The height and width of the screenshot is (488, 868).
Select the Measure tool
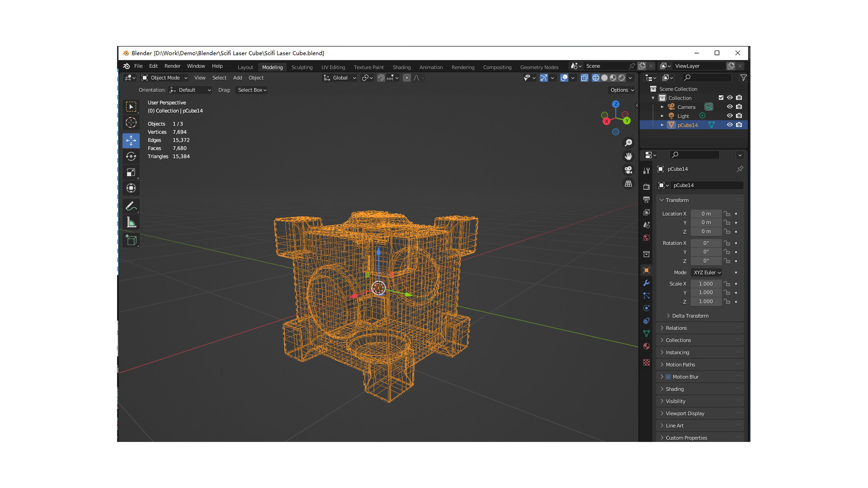[131, 222]
